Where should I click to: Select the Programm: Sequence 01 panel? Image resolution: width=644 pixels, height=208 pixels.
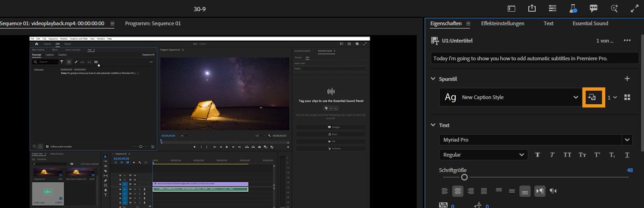pos(153,23)
